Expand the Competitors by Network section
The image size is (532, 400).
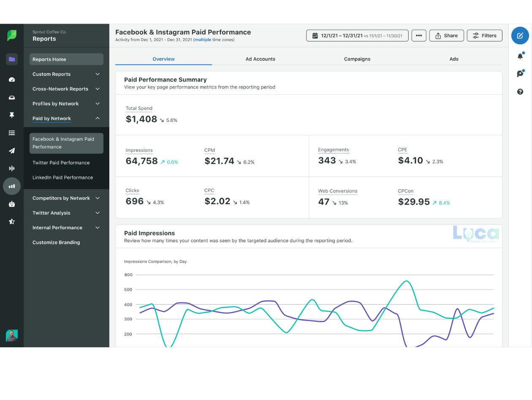coord(66,198)
